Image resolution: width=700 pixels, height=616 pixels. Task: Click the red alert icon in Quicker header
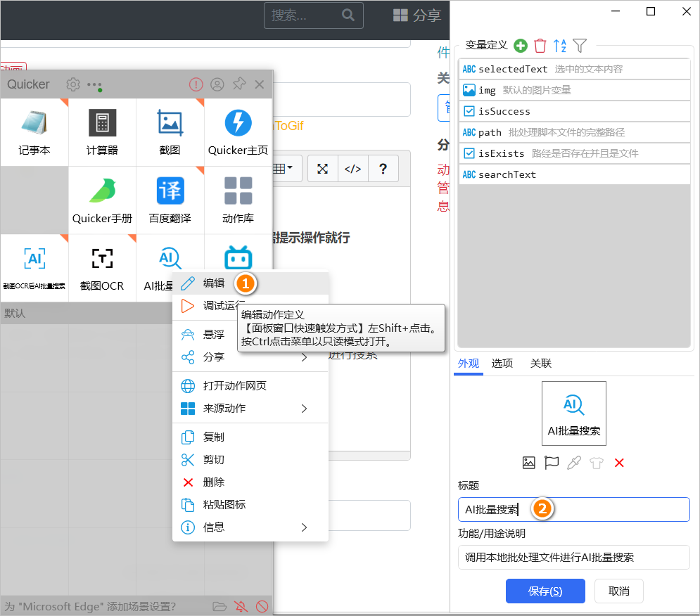(x=196, y=84)
